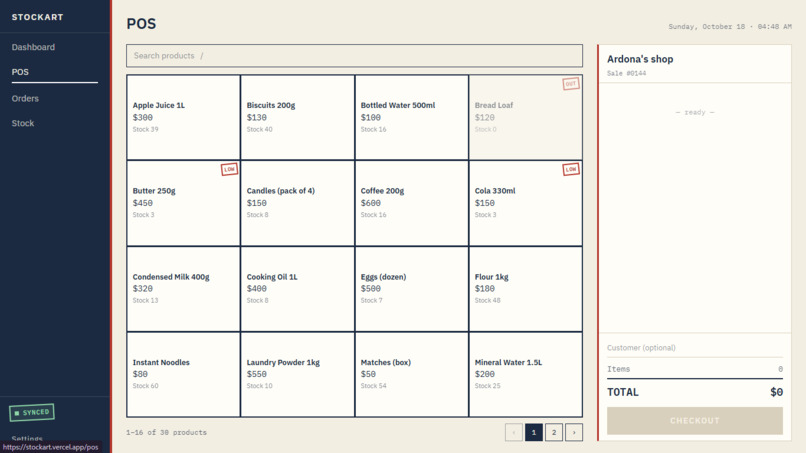
Task: Add Biscuits 200g to the cart
Action: pos(297,117)
